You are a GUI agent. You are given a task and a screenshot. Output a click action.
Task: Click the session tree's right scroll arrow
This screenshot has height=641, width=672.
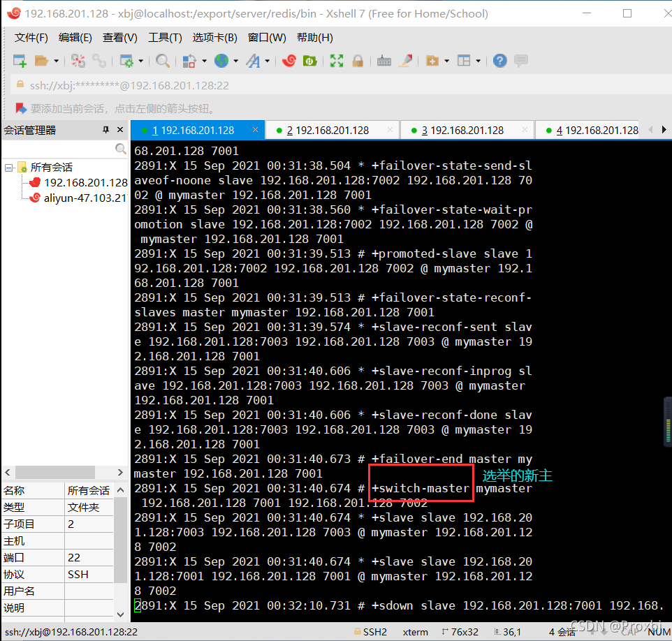pos(120,472)
